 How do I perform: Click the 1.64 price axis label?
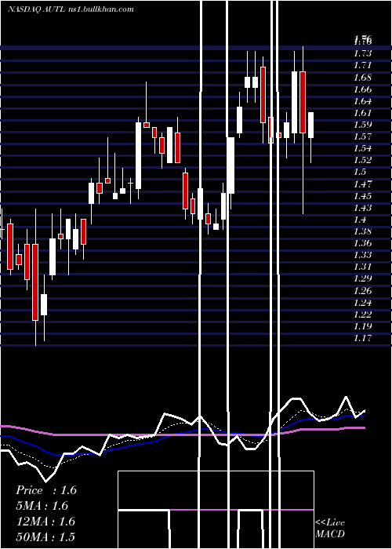(362, 101)
